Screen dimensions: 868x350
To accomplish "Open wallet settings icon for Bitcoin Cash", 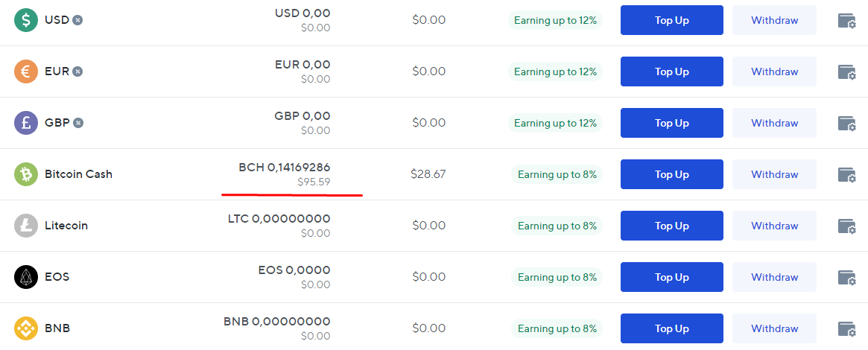I will 847,175.
